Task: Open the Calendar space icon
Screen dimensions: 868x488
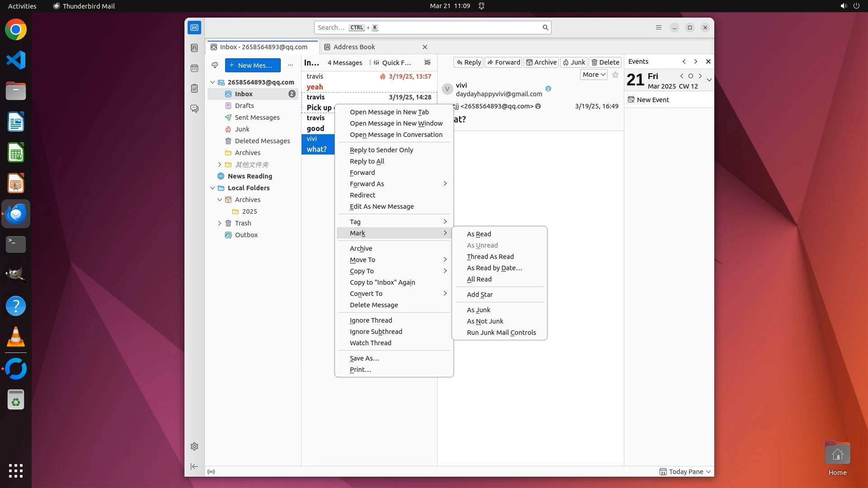Action: (x=194, y=68)
